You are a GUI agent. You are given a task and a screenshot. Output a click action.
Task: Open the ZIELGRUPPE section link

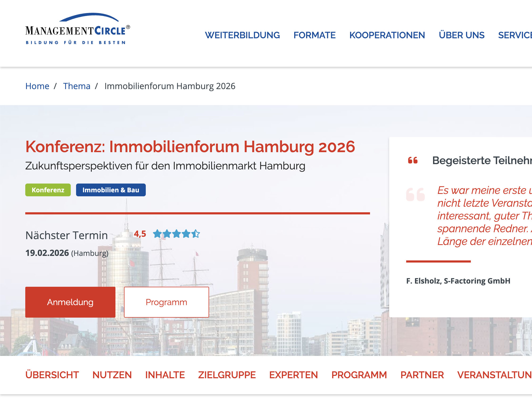tap(226, 375)
